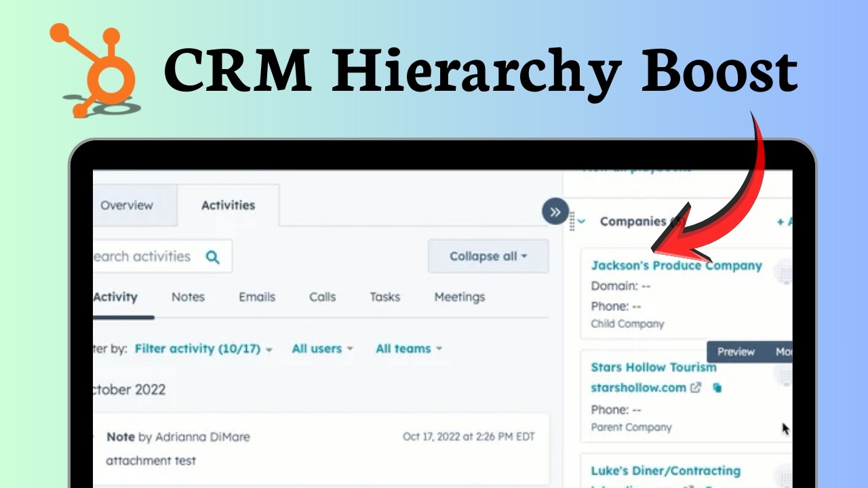Select the Emails sub-tab

coord(257,297)
